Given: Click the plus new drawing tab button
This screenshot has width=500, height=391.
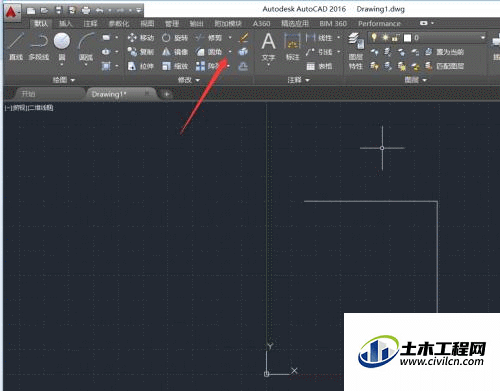Looking at the screenshot, I should [166, 94].
